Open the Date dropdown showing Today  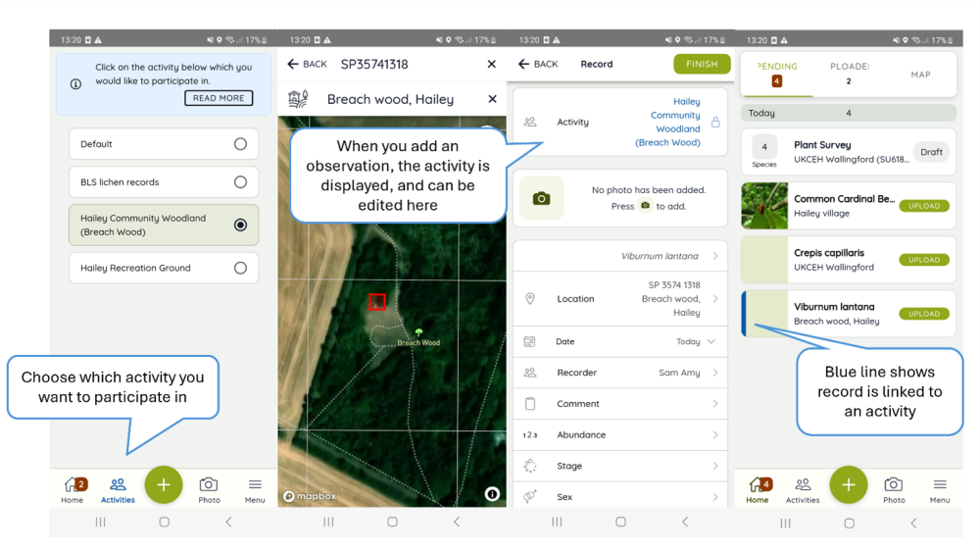coord(620,341)
